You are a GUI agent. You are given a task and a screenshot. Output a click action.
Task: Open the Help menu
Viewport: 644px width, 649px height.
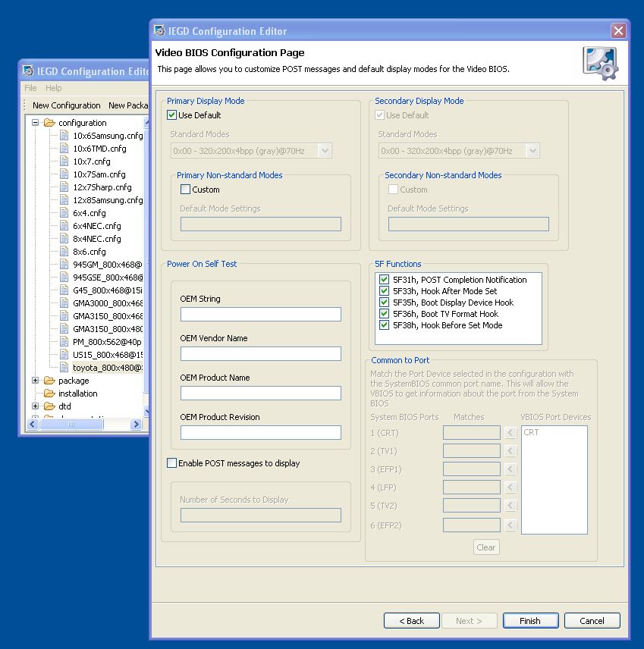click(x=54, y=88)
